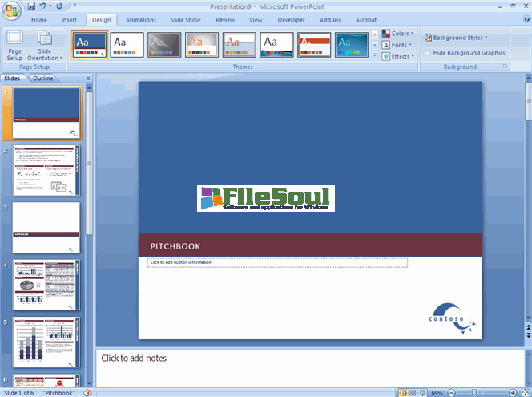Viewport: 532px width, 397px height.
Task: Click to add author information placeholder
Action: [277, 262]
